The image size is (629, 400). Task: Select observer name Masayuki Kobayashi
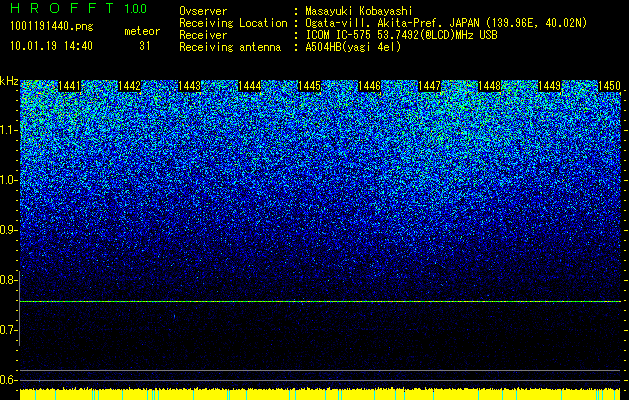[359, 11]
